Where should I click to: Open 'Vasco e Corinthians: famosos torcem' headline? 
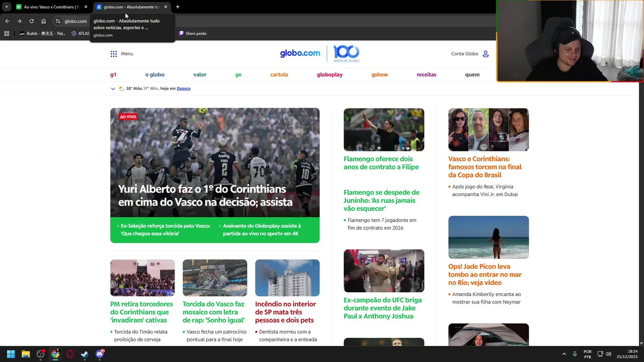coord(485,167)
